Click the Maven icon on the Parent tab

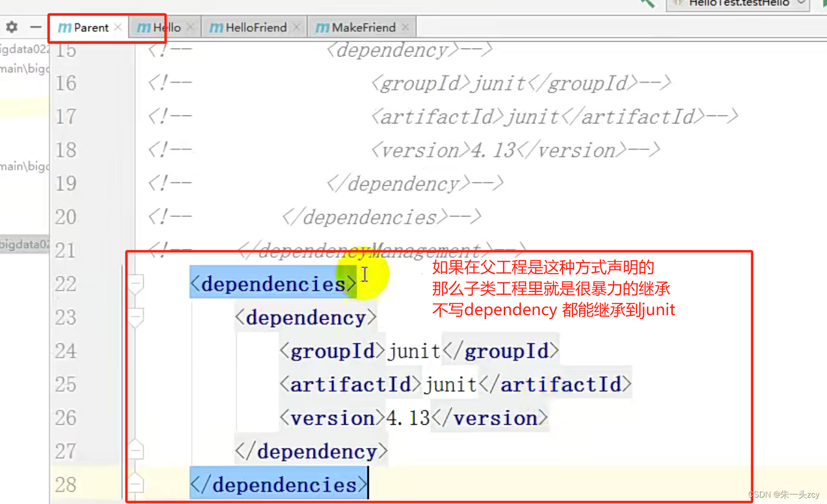64,28
